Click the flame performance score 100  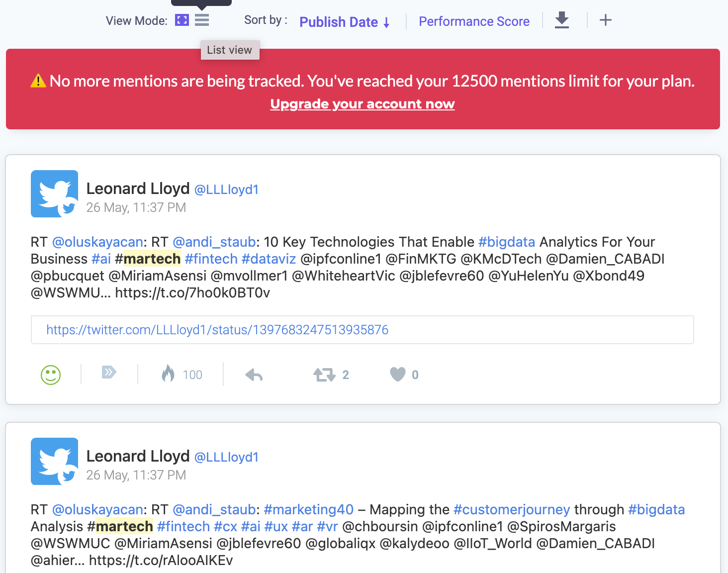[x=182, y=374]
